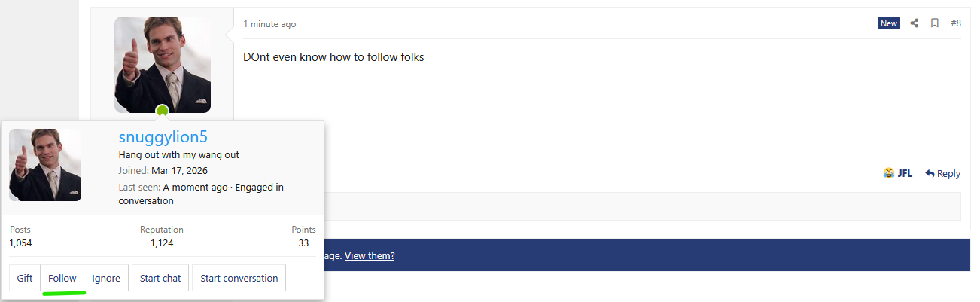980x302 pixels.
Task: Open the "1 minute ago" timestamp link
Action: (x=269, y=24)
